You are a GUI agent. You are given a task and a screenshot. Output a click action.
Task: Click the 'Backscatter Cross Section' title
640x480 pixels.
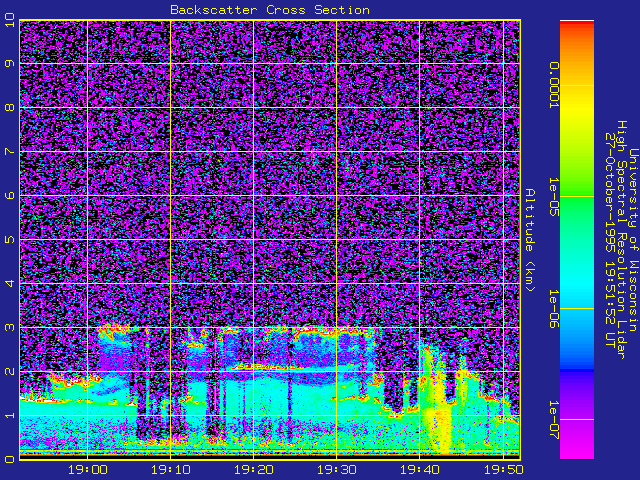(270, 10)
